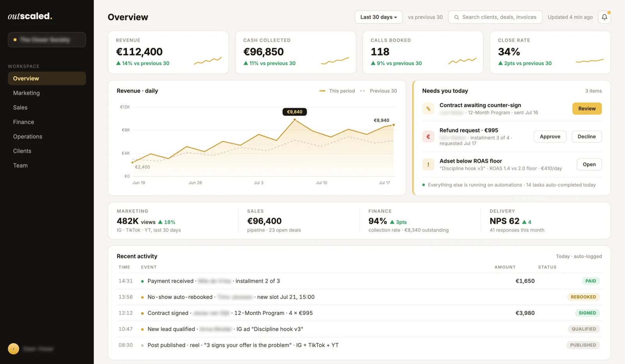The height and width of the screenshot is (364, 625).
Task: Click the €1,650 amount in Recent activity
Action: coord(525,281)
